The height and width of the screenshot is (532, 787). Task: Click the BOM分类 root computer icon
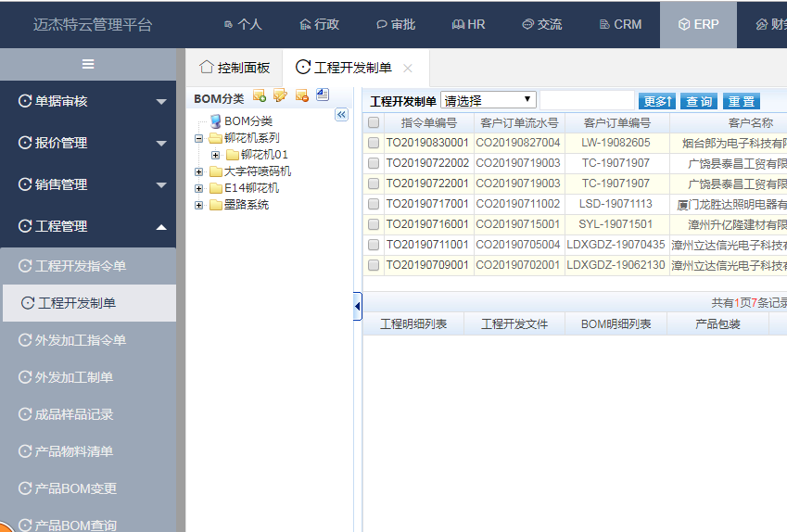click(x=216, y=120)
